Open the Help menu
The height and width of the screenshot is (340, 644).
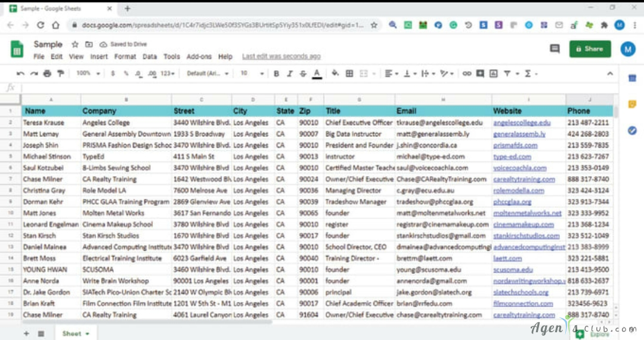225,57
